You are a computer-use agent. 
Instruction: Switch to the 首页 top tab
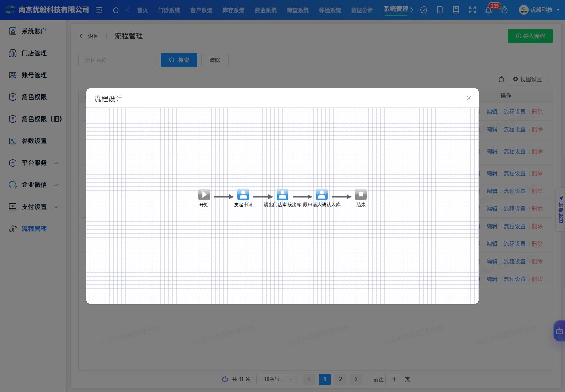[x=142, y=10]
